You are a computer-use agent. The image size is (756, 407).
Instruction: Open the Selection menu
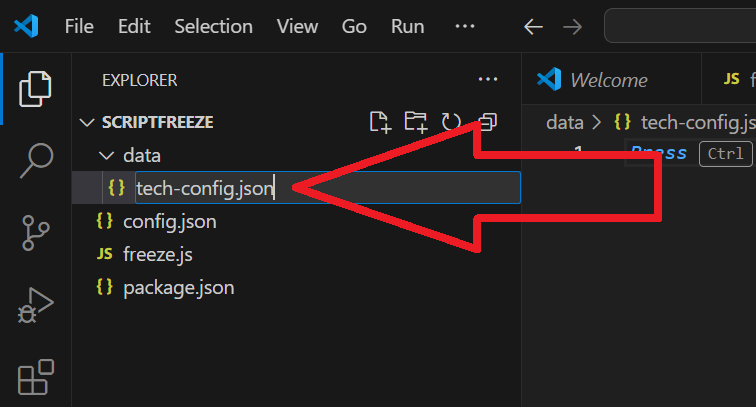pyautogui.click(x=214, y=27)
